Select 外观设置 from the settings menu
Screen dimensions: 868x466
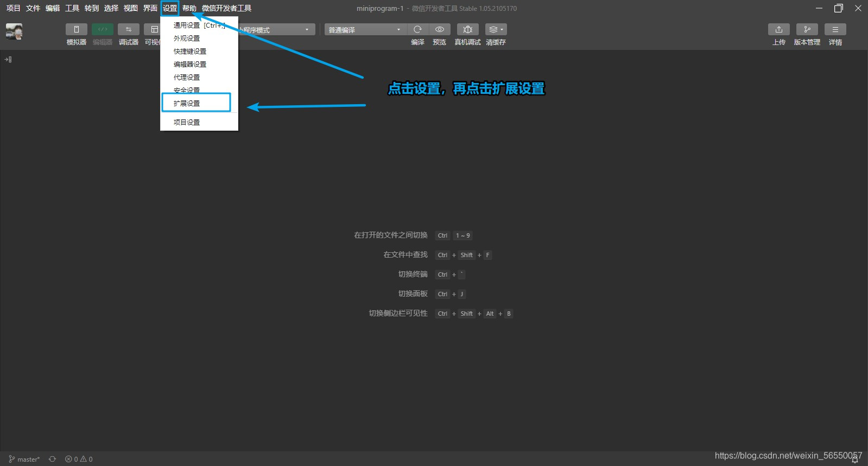[199, 39]
